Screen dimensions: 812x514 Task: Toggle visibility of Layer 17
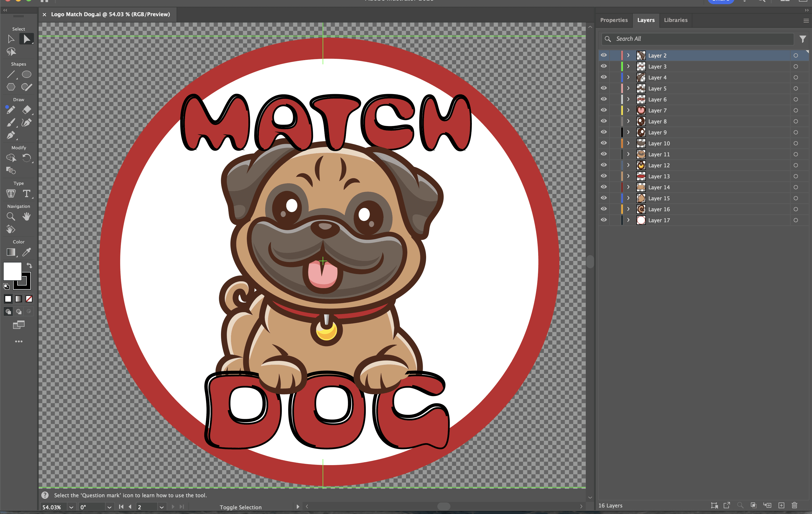pos(604,220)
